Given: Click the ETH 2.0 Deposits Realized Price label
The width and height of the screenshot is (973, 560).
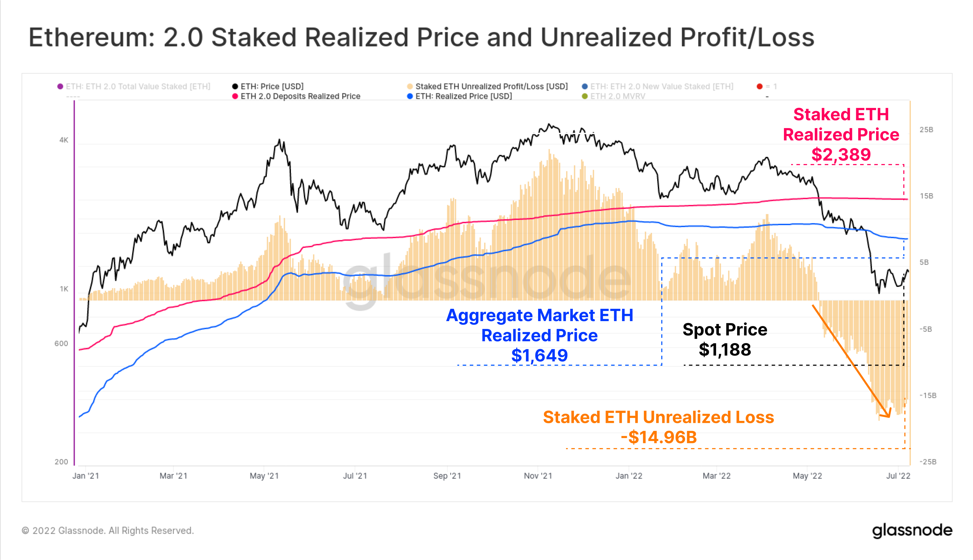Looking at the screenshot, I should tap(300, 96).
